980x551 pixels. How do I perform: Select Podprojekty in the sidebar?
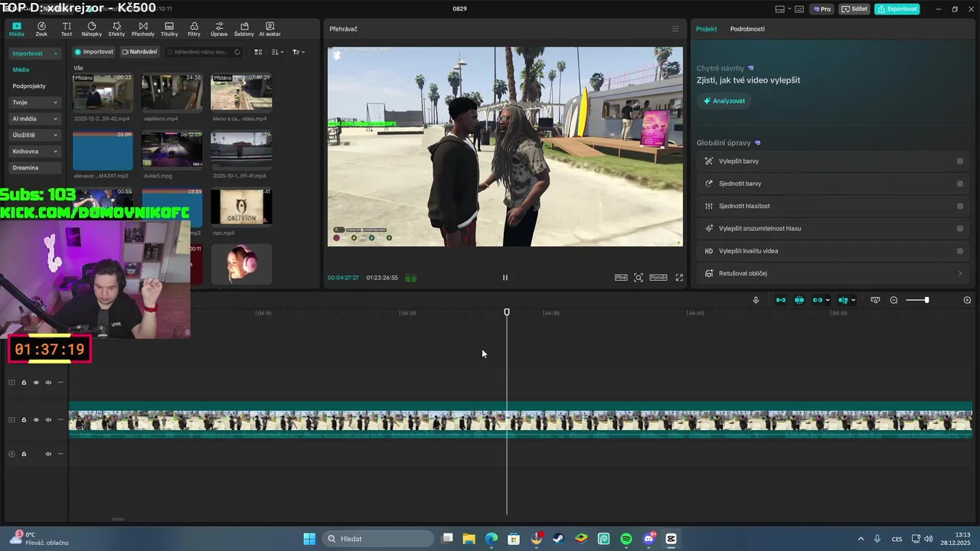point(29,86)
